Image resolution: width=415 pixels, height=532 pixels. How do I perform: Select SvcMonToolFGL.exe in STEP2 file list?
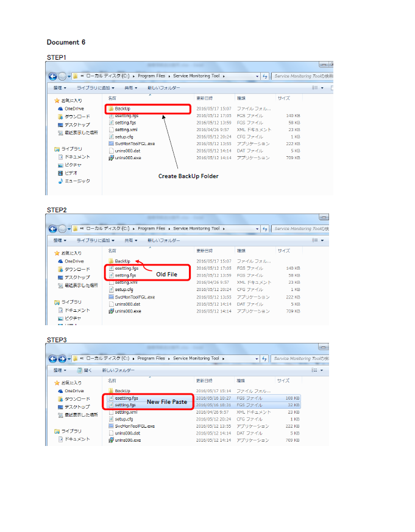coord(132,297)
